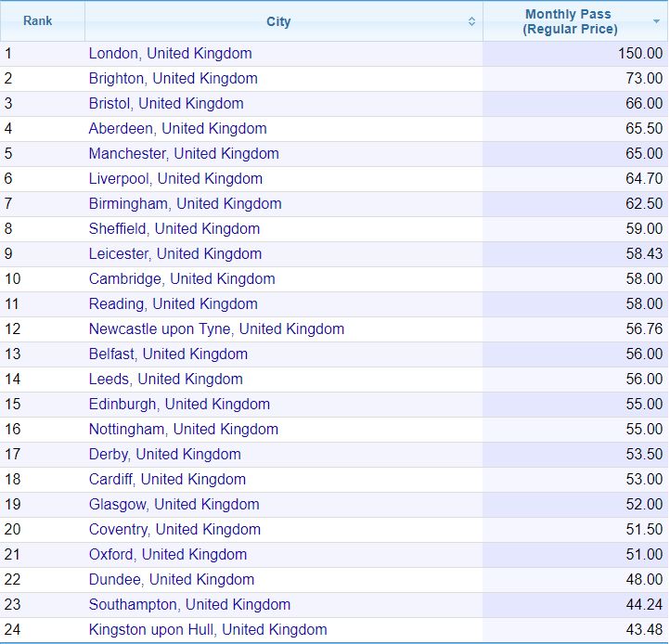
Task: Open Bristol, United Kingdom link
Action: [166, 103]
